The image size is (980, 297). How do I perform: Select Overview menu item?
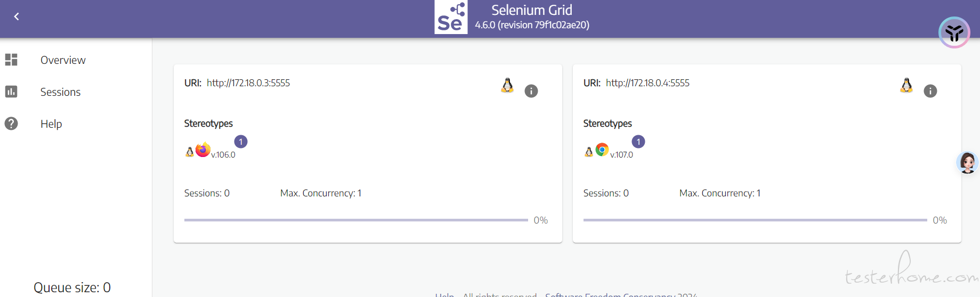[x=63, y=60]
